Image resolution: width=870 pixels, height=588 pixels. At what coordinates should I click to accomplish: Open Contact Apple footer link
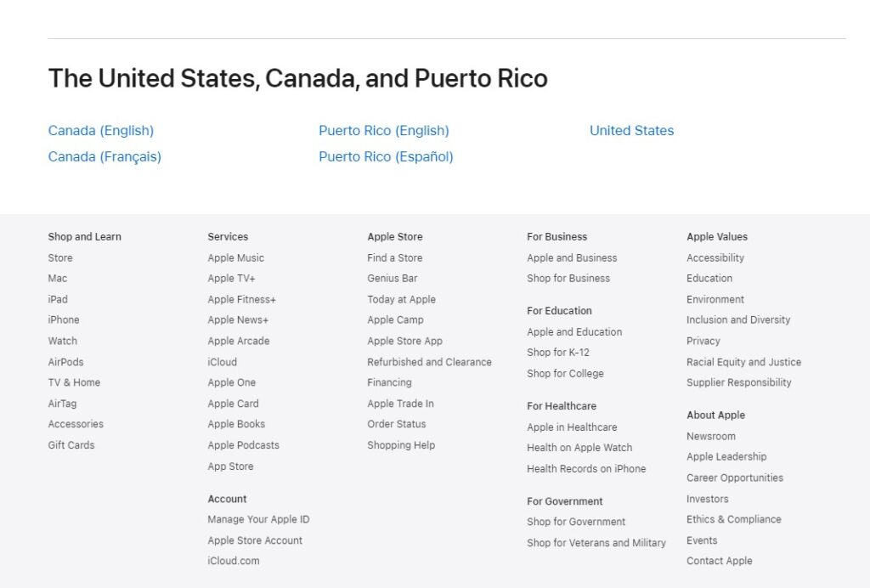click(719, 561)
